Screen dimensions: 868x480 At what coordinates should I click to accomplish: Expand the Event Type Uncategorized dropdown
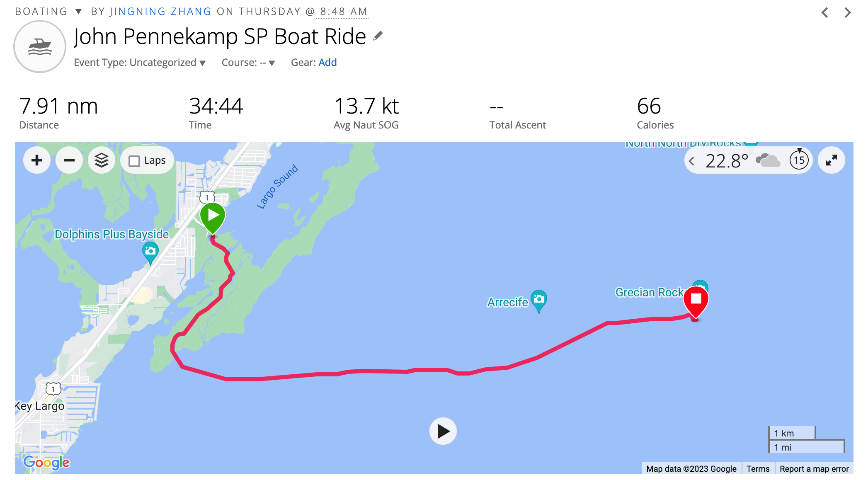coord(140,63)
